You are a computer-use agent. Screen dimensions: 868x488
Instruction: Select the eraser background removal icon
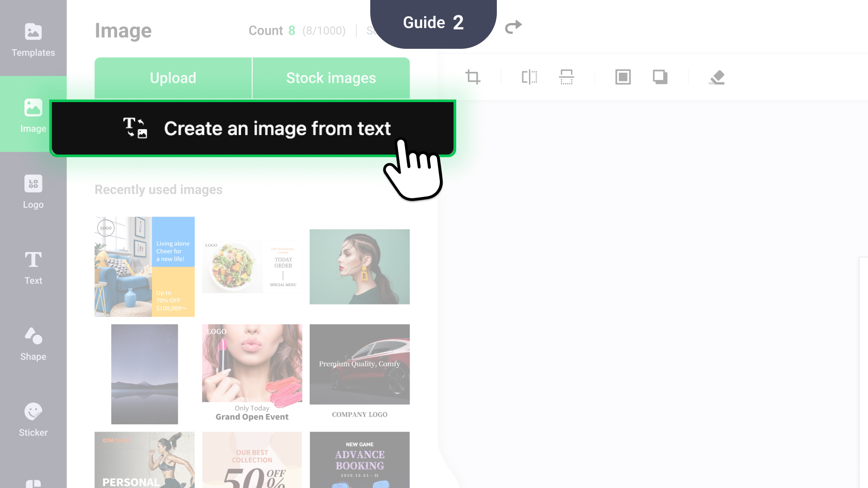click(717, 77)
